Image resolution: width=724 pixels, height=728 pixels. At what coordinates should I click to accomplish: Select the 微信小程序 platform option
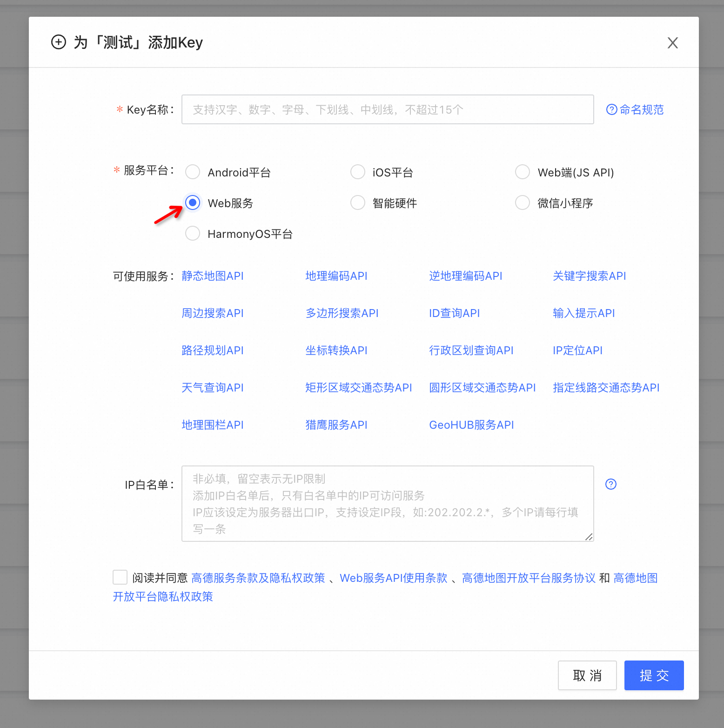click(x=522, y=202)
